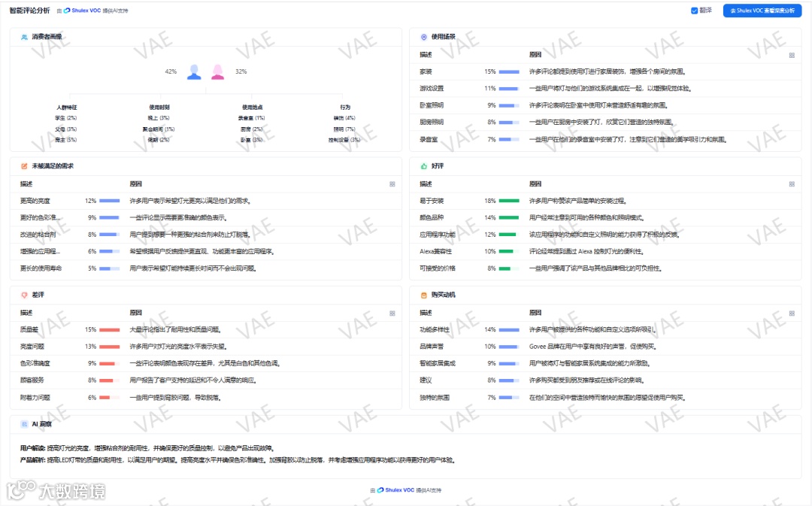
Task: Select the 色彩准确度 row in 差评
Action: click(205, 364)
